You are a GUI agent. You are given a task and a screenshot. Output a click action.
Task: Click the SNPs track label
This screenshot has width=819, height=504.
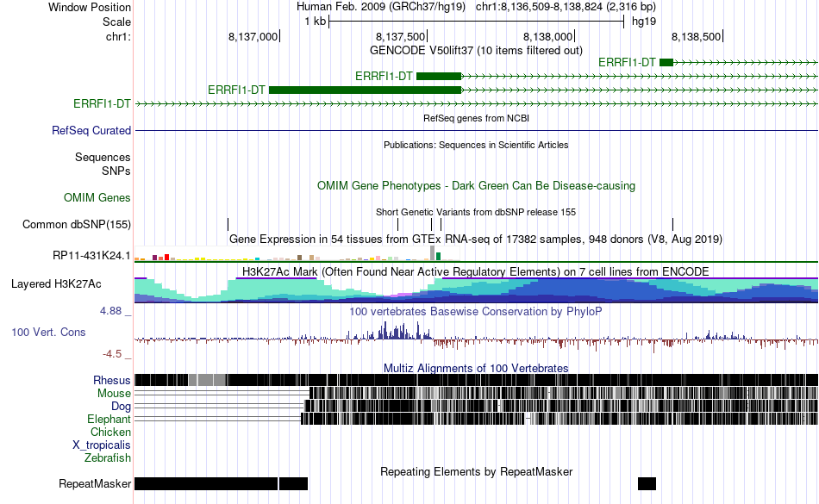pos(116,171)
